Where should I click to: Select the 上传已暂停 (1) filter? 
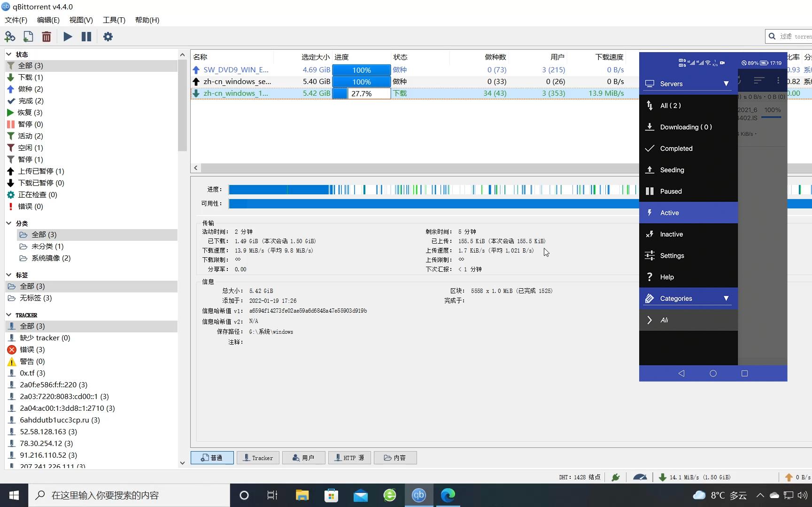[x=92, y=171]
